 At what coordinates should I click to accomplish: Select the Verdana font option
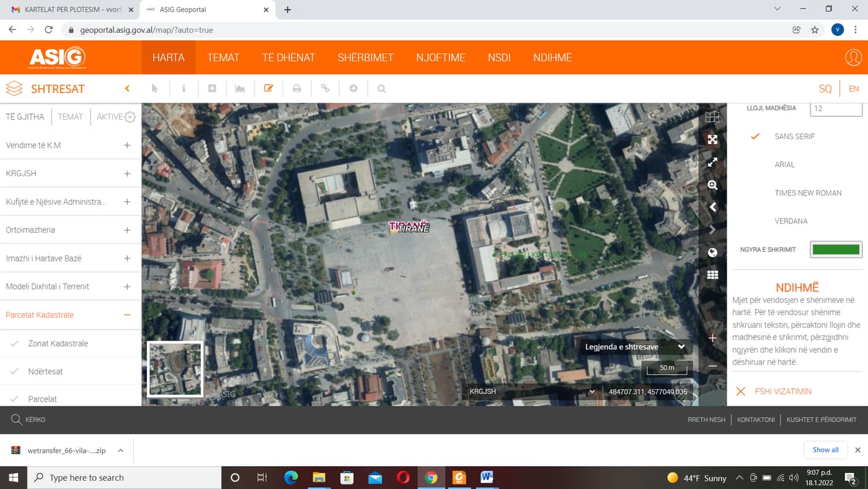[x=791, y=221]
